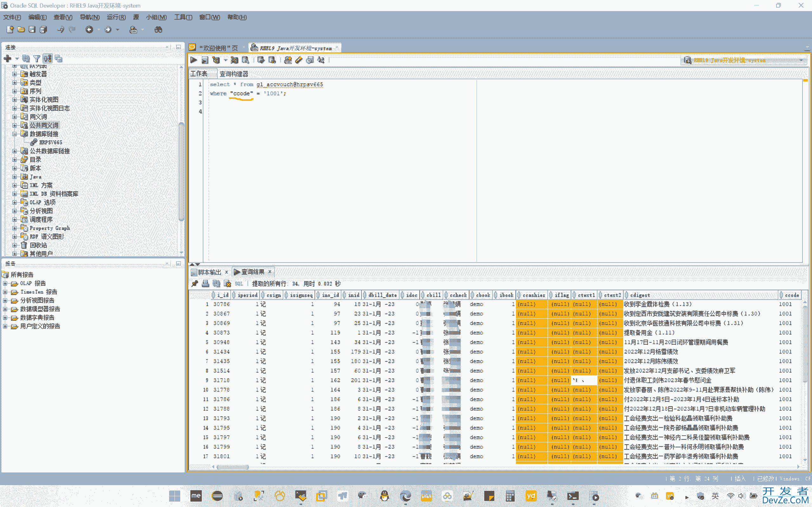This screenshot has height=507, width=812.
Task: Click the case-change icon at the end of the worksheet toolbar
Action: [321, 60]
